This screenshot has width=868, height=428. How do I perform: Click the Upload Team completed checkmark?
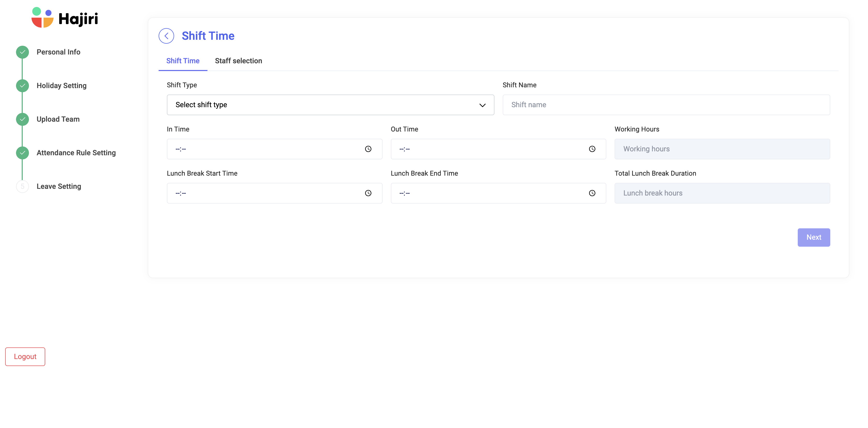coord(22,119)
